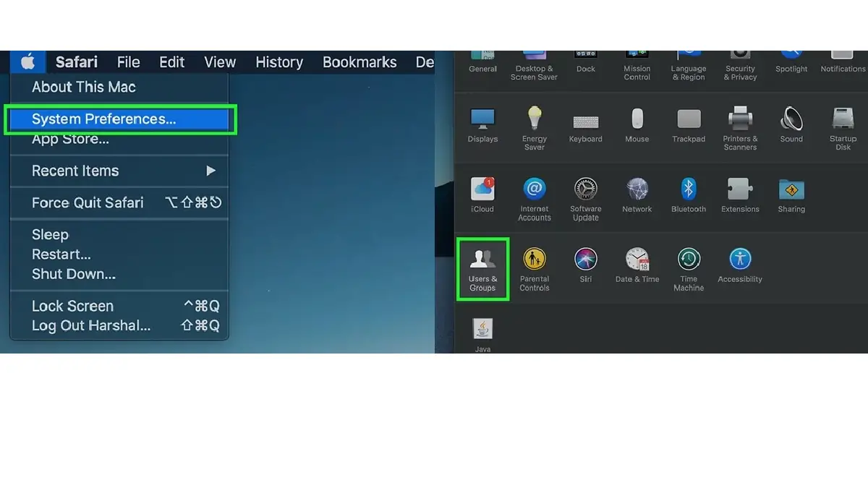The image size is (868, 488).
Task: Open the Java preference pane
Action: point(482,335)
